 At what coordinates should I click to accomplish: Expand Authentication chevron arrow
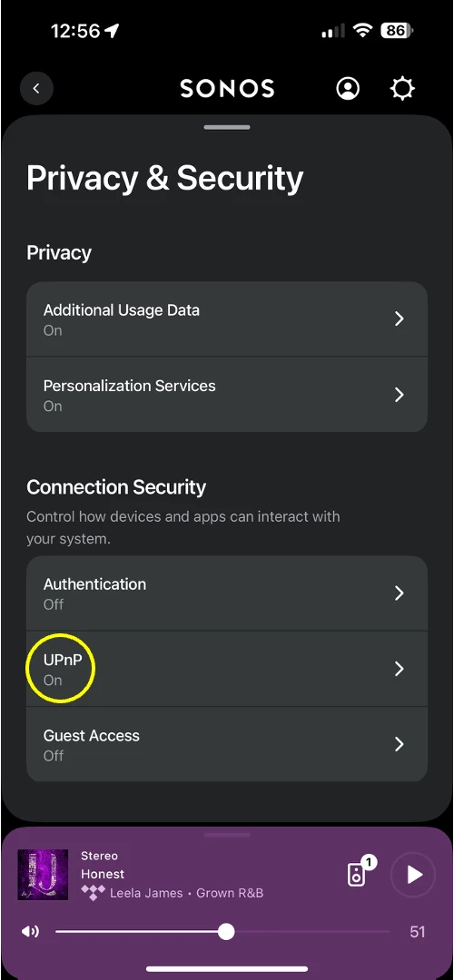400,593
